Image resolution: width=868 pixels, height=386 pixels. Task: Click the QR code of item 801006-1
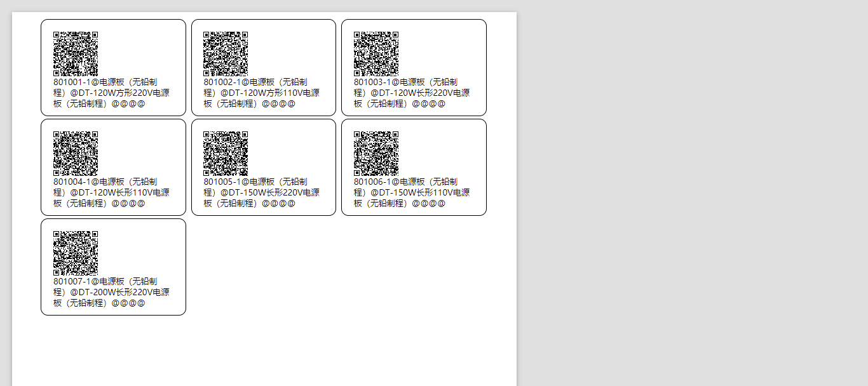376,154
